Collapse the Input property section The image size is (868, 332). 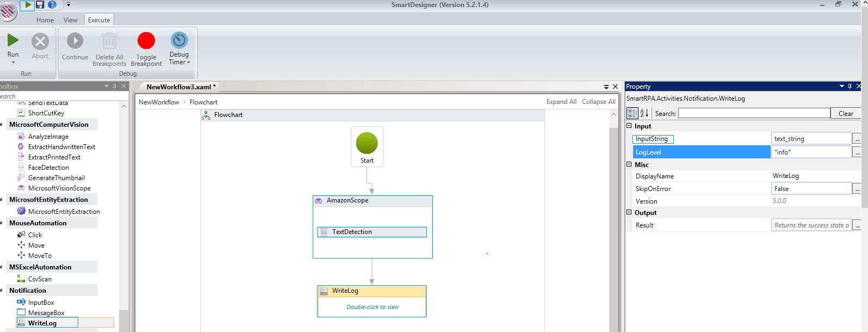tap(629, 126)
